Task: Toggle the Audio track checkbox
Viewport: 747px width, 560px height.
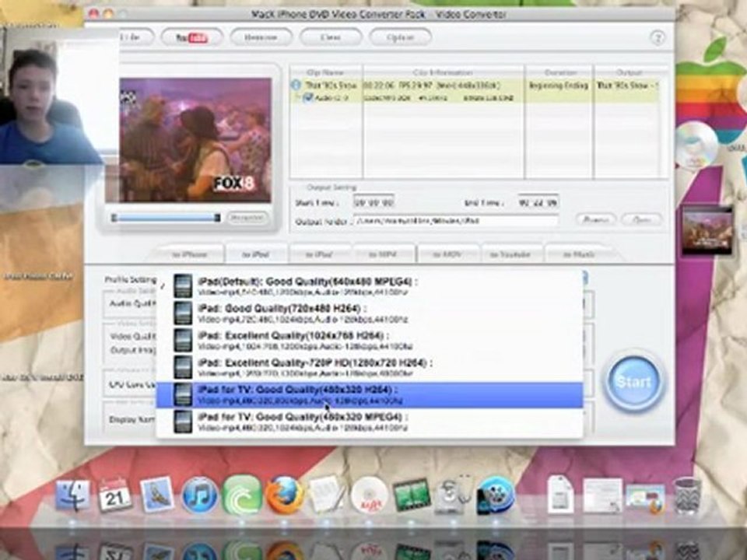Action: coord(308,98)
